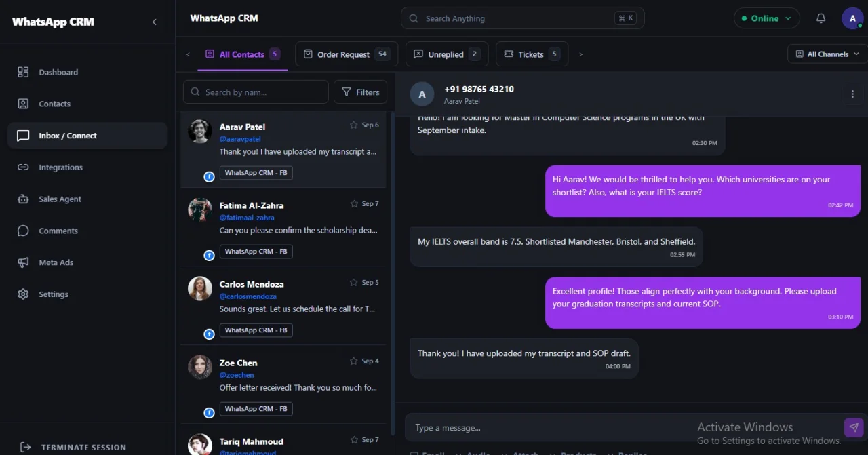Click chat header number +91 98765 43210
The height and width of the screenshot is (455, 868).
[479, 89]
